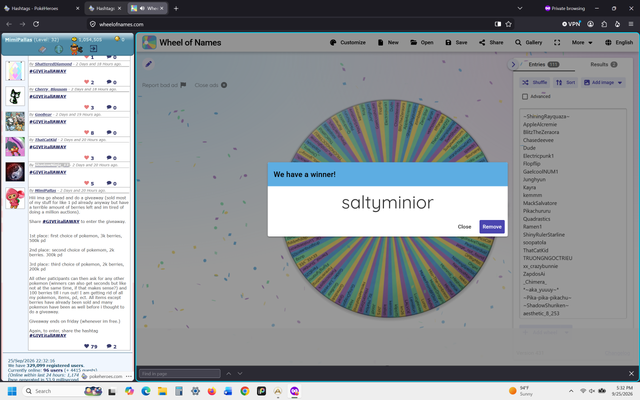The image size is (640, 400).
Task: Open a new browser tab
Action: tap(176, 8)
